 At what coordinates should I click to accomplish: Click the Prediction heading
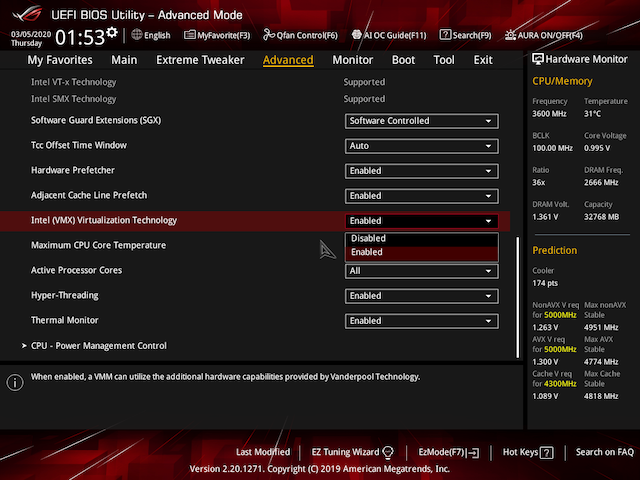554,250
